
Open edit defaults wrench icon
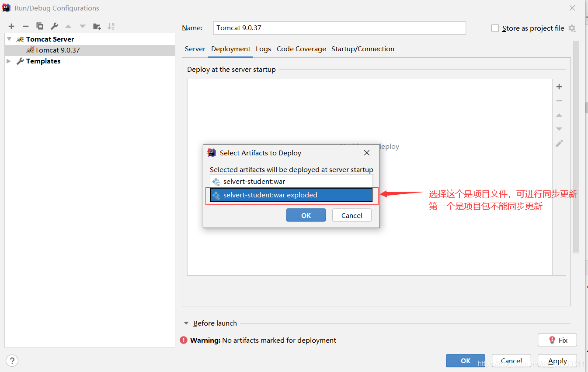[54, 26]
